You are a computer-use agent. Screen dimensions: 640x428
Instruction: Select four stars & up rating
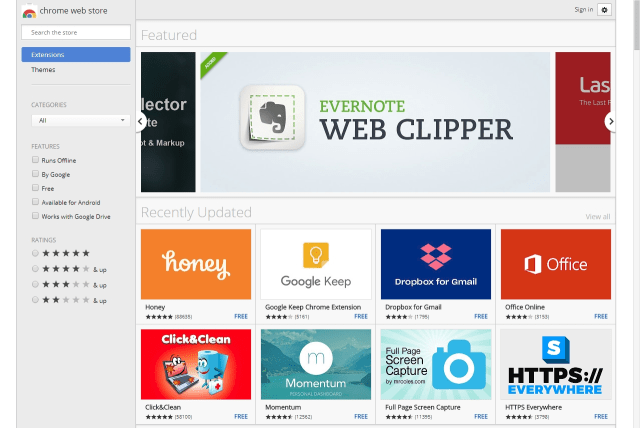36,269
